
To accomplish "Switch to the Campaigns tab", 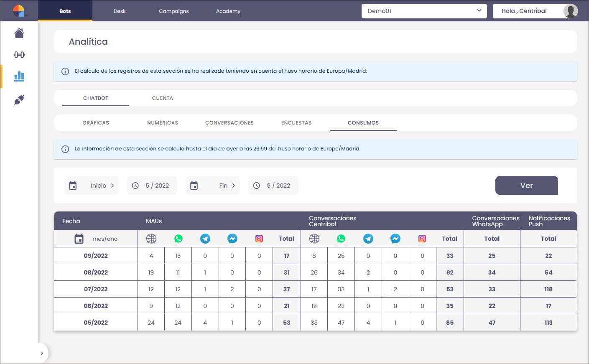I will tap(173, 11).
